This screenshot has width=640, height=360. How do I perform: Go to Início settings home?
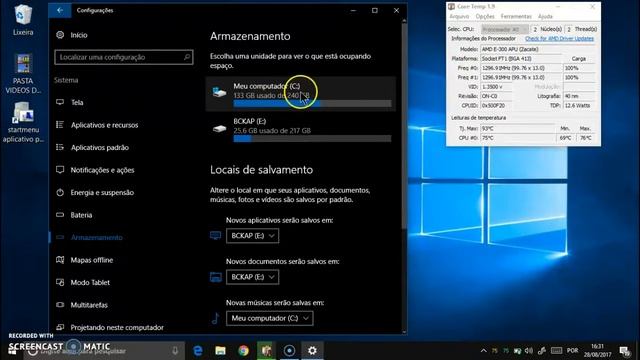79,35
